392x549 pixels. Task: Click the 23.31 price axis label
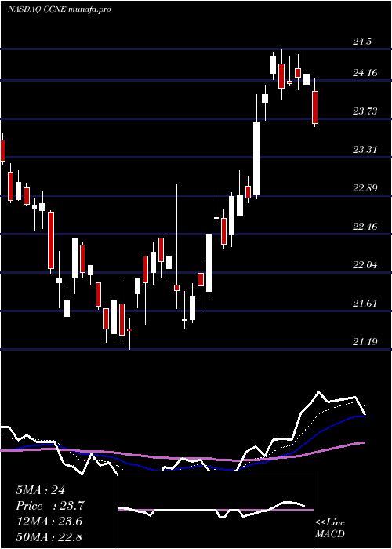click(x=365, y=150)
